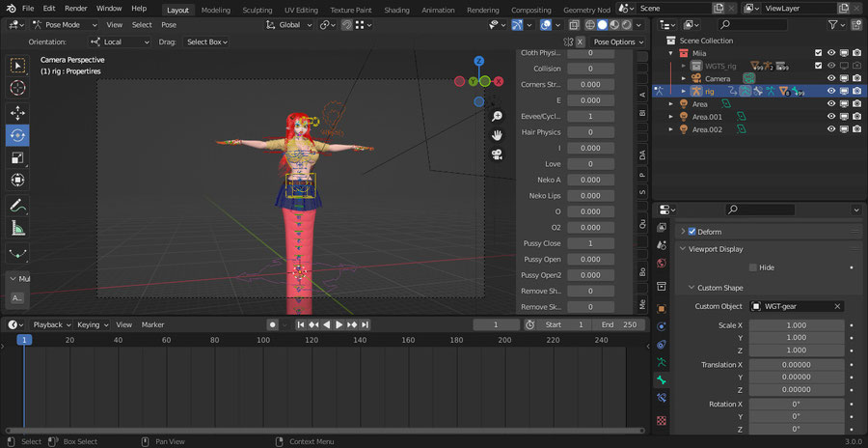Hide the Camera object in viewport
868x448 pixels.
(831, 79)
